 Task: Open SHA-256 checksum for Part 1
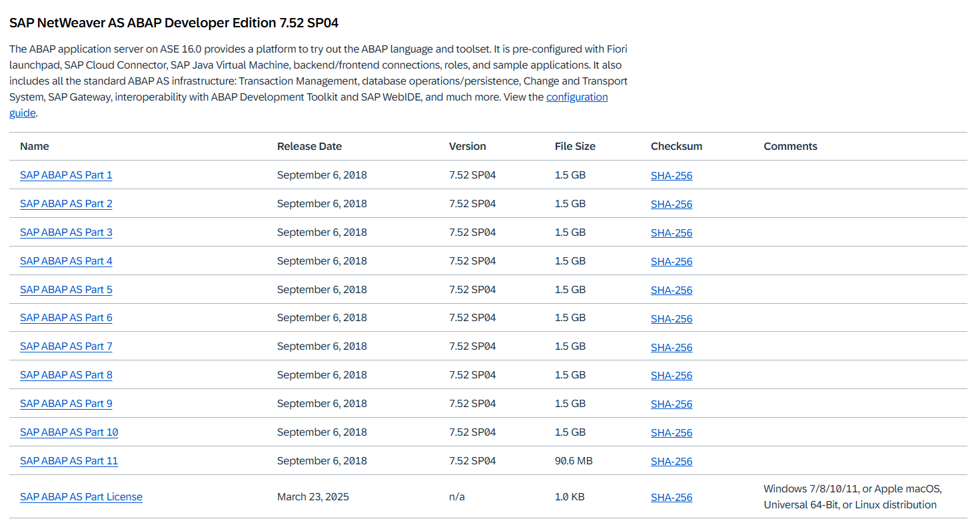click(672, 176)
